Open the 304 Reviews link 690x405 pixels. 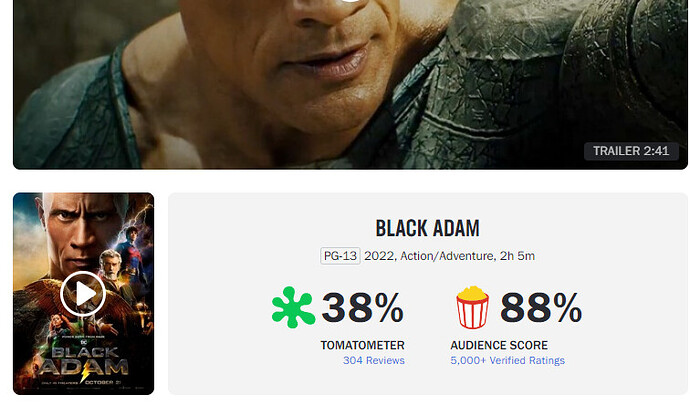[374, 361]
